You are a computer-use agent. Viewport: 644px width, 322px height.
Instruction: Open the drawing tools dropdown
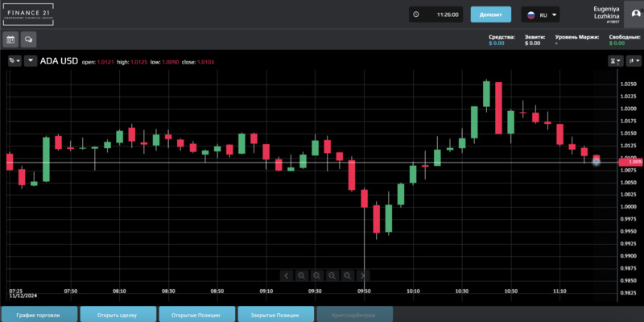[x=14, y=61]
